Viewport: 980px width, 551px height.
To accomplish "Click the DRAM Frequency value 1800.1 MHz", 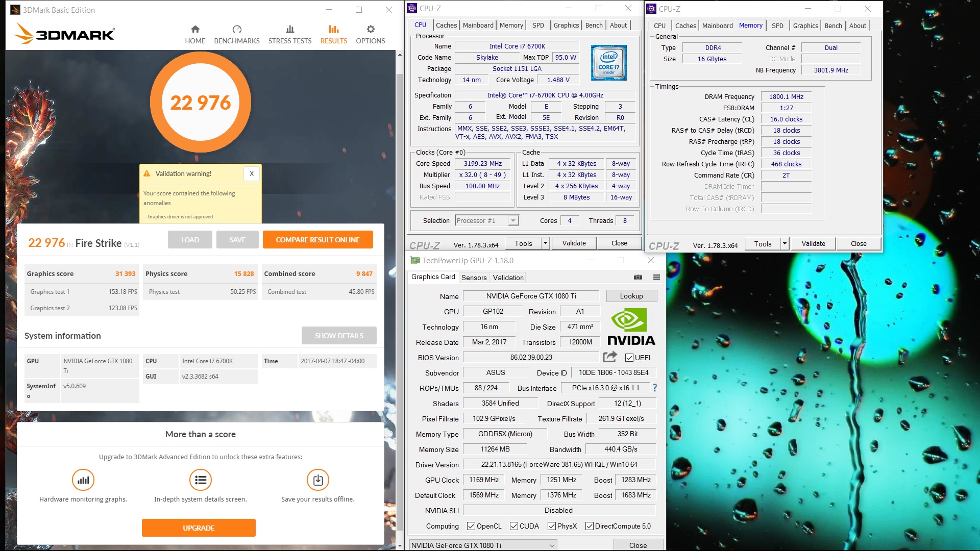I will (786, 96).
